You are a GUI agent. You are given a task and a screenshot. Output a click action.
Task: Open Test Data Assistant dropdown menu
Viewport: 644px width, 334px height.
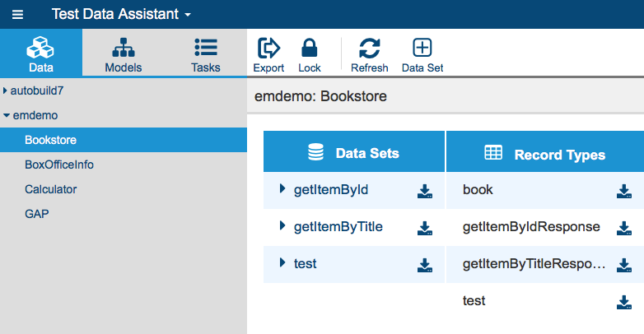[121, 14]
